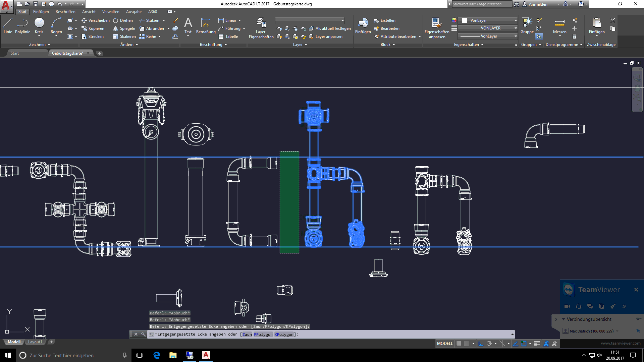
Task: Select the Text annotation tool
Action: point(188,26)
